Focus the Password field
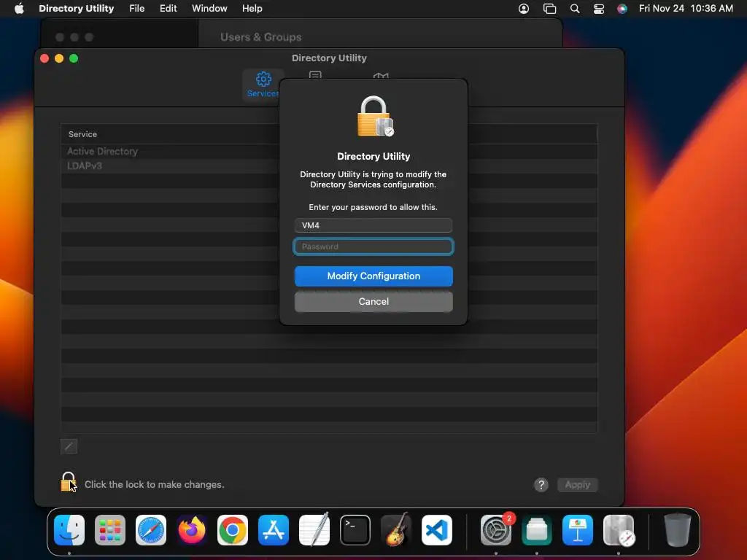This screenshot has width=747, height=560. coord(373,246)
